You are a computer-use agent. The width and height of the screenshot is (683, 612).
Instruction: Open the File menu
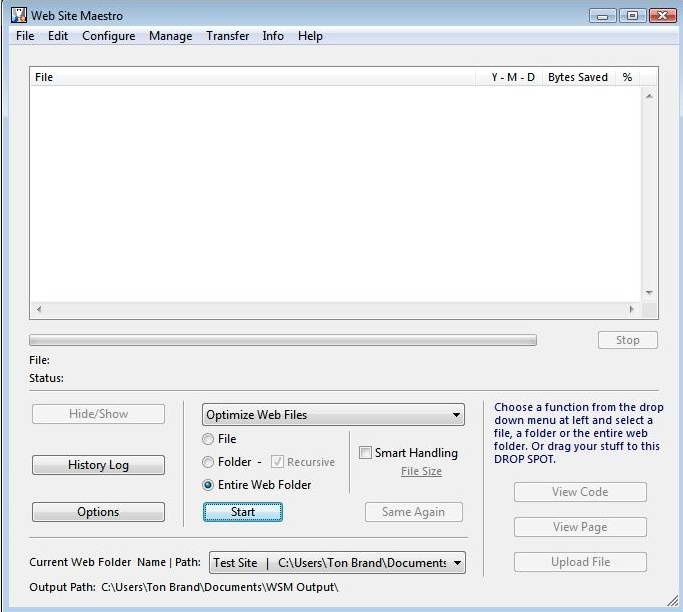pyautogui.click(x=25, y=36)
